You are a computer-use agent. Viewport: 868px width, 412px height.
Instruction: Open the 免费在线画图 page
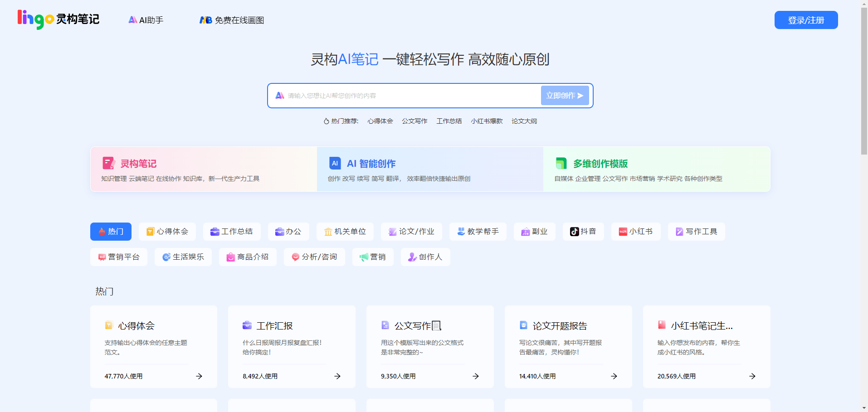click(231, 20)
